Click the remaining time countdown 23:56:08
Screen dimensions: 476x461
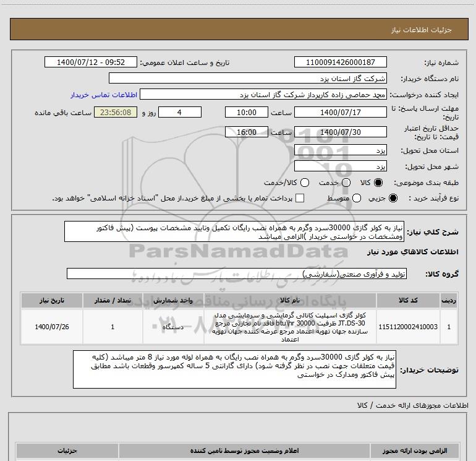116,112
